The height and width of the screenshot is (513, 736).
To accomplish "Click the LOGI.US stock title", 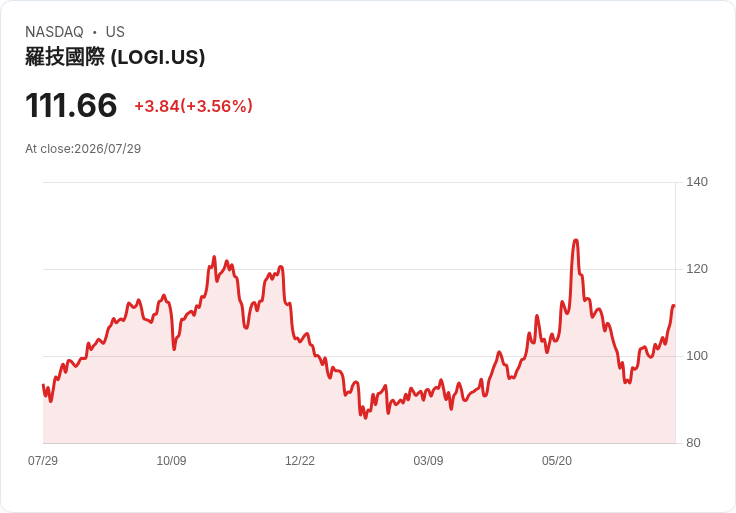I will tap(115, 57).
